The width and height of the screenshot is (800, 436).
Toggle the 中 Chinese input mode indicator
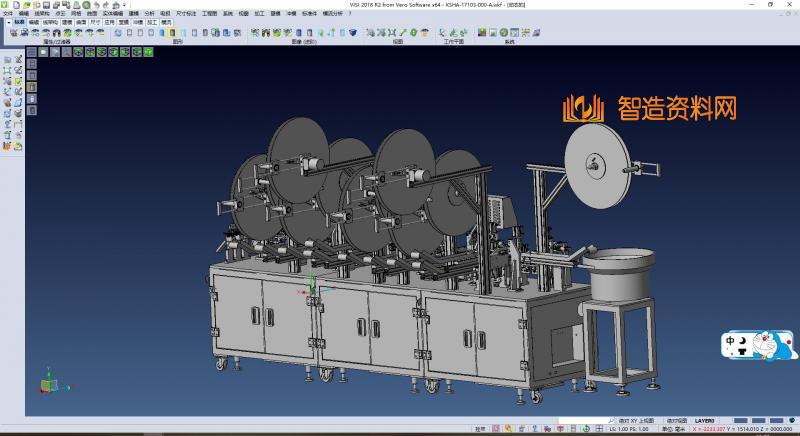click(731, 341)
